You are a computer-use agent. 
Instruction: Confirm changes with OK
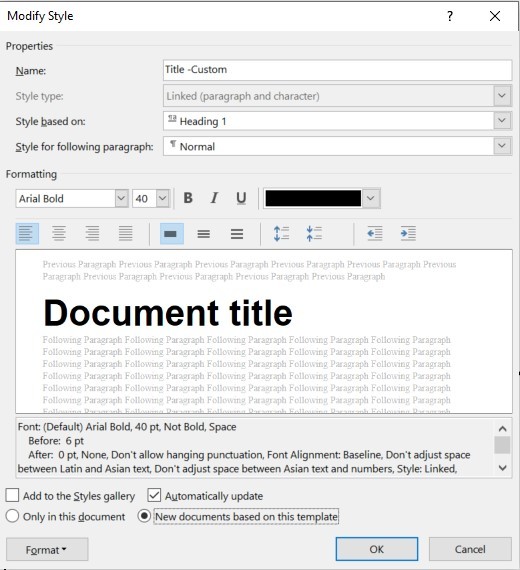tap(377, 549)
